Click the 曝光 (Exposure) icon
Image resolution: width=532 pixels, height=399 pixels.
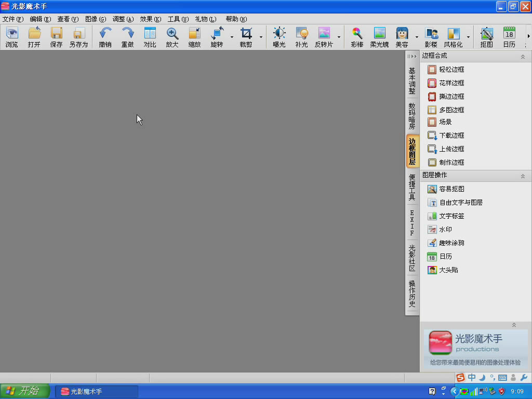tap(279, 37)
